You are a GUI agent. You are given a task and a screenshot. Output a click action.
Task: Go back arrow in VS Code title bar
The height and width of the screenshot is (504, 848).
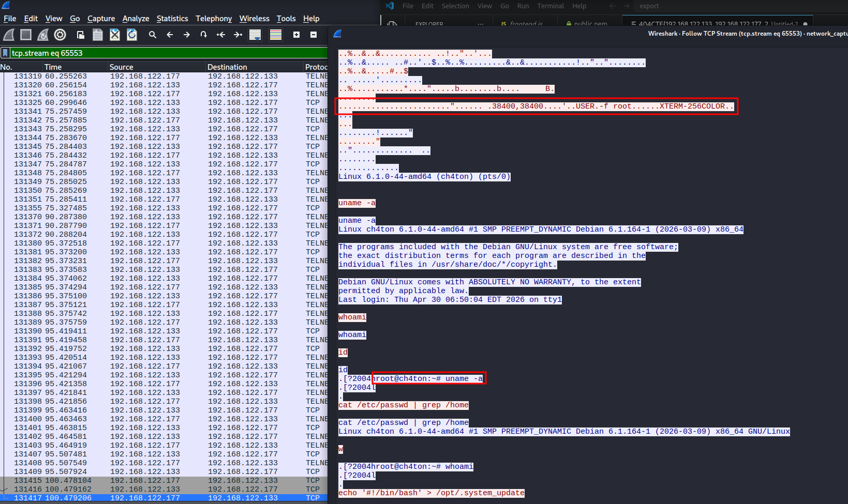point(613,6)
